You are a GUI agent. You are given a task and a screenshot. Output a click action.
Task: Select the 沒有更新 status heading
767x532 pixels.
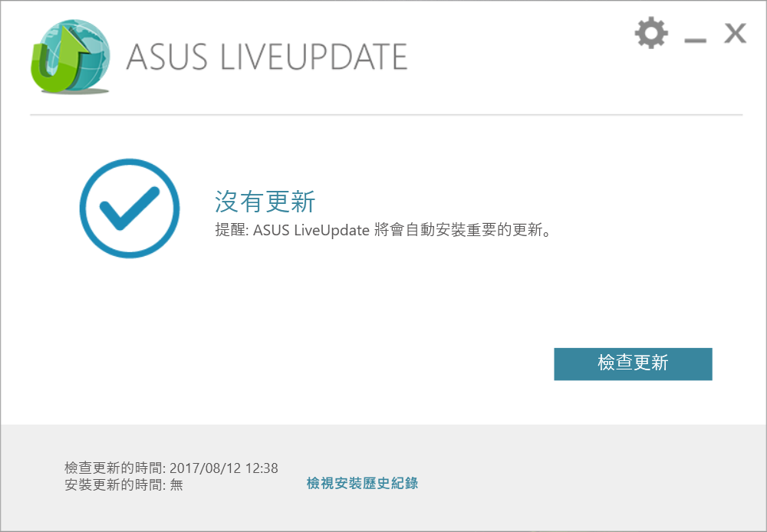click(x=265, y=202)
